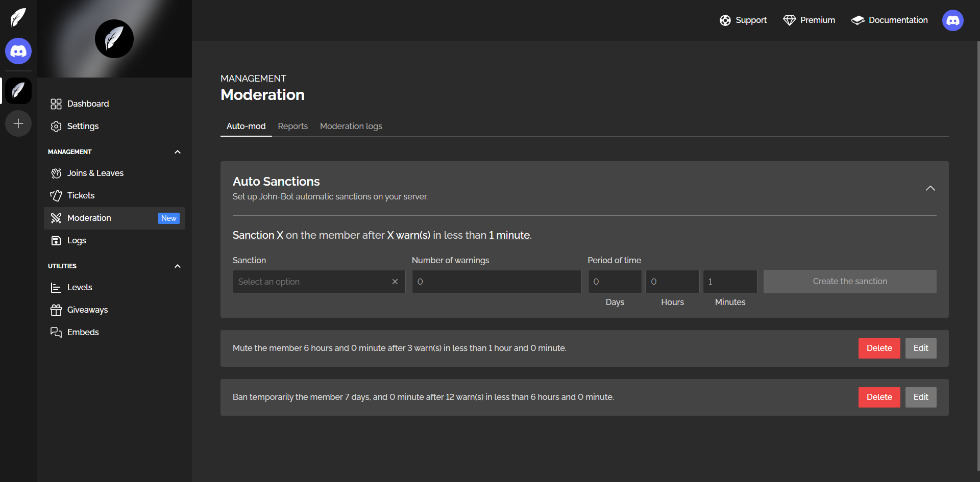Open the Tickets section
This screenshot has height=482, width=980.
(81, 195)
